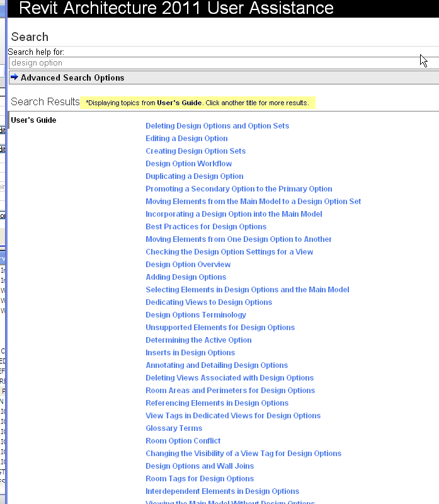The image size is (439, 504).
Task: Open 'Deleting Views Associated with Design Options'
Action: 229,377
